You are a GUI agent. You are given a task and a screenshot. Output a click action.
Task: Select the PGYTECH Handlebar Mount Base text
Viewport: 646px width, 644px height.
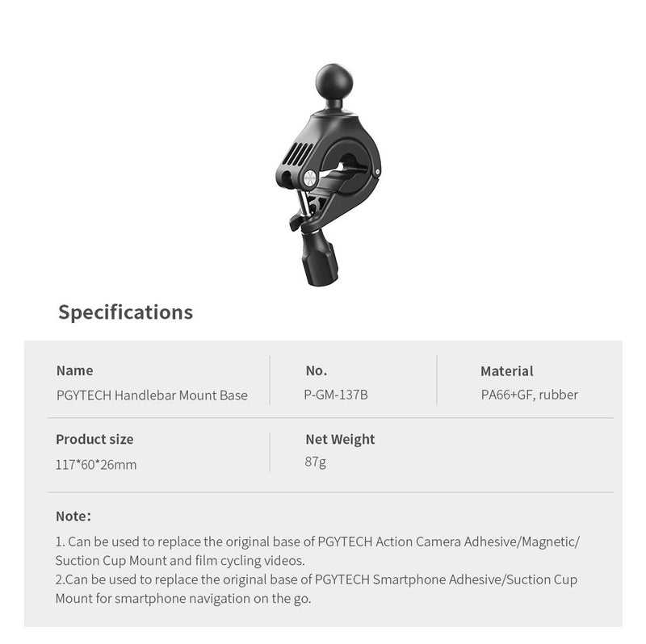point(152,395)
